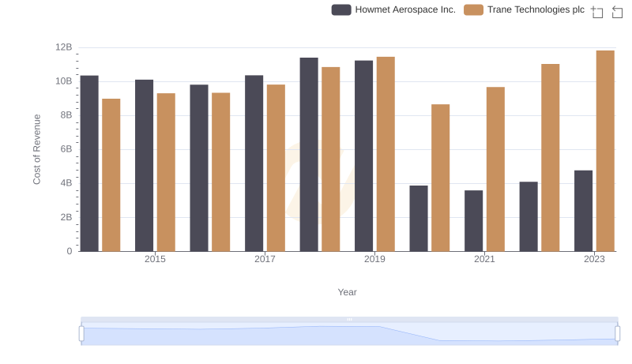This screenshot has height=364, width=632.
Task: Click the range slider top grip bar
Action: 349,319
